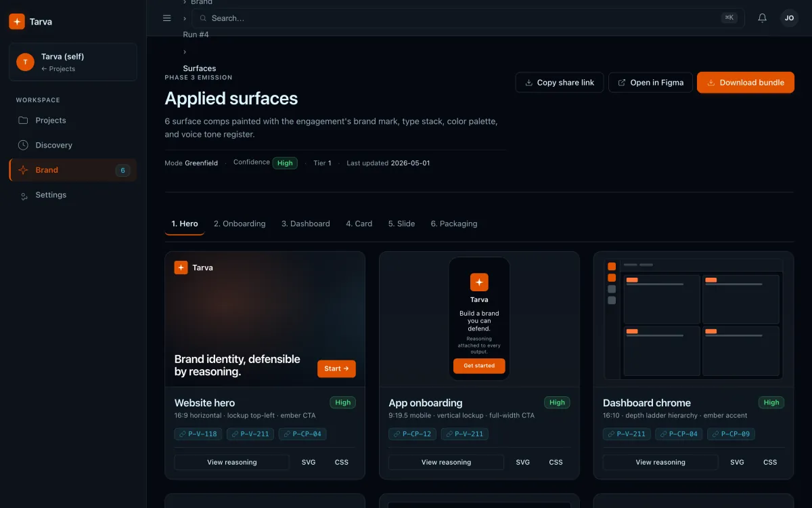Click the High badge on the Dashboard chrome card
The image size is (812, 508).
(x=771, y=402)
